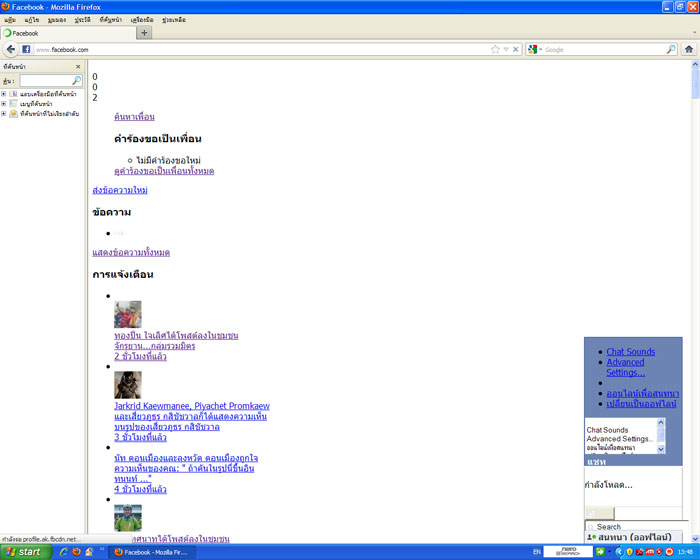Screen dimensions: 700x560
Task: Open the see all friend requests link
Action: (164, 171)
